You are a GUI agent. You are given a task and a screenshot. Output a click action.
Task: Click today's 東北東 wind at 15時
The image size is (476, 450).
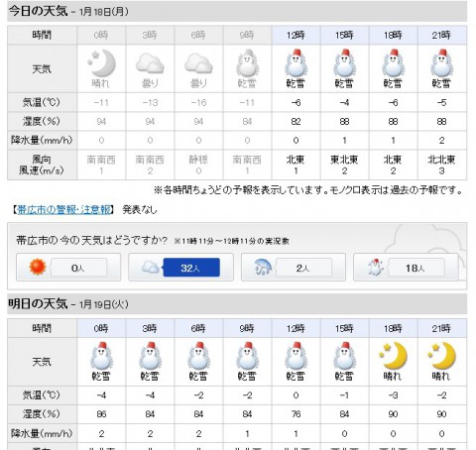(x=344, y=160)
